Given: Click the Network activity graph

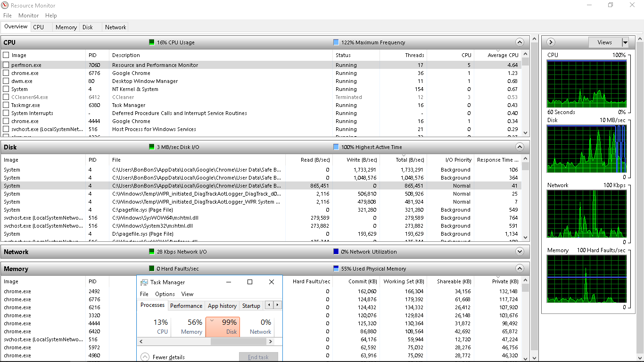Looking at the screenshot, I should 587,214.
